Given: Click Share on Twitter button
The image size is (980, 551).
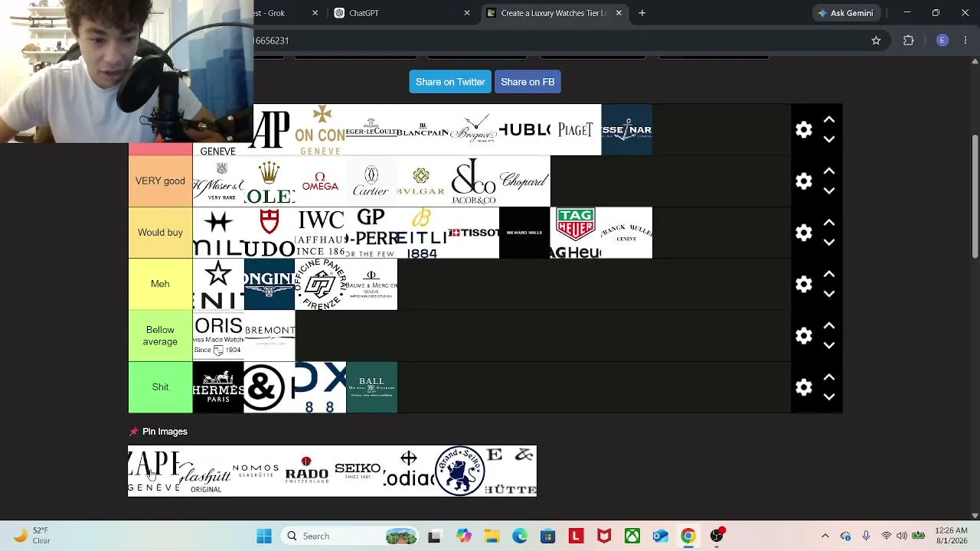Looking at the screenshot, I should click(450, 82).
